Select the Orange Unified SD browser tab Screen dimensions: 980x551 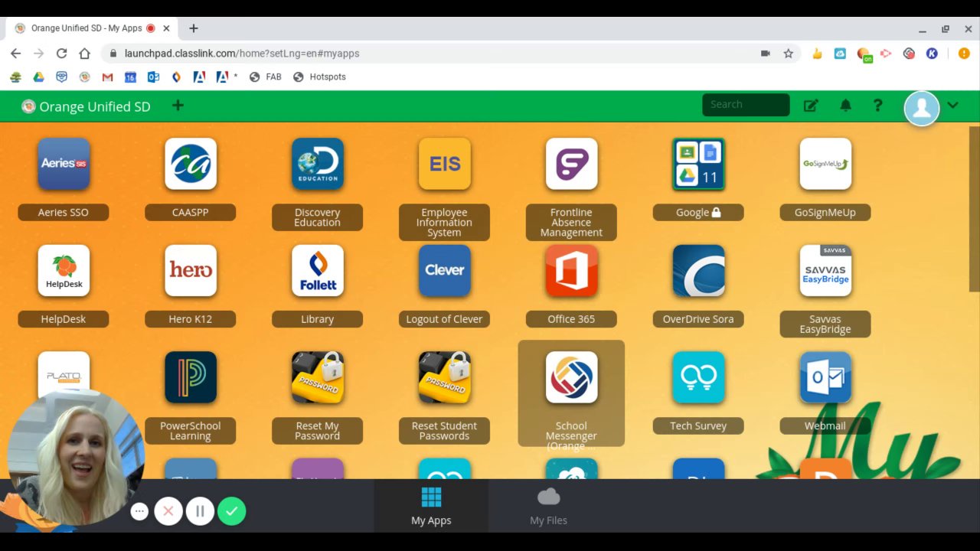pos(92,28)
